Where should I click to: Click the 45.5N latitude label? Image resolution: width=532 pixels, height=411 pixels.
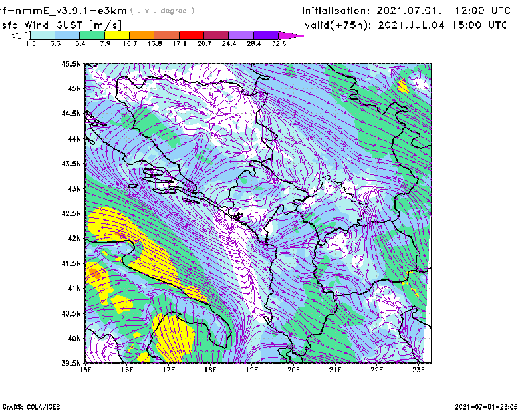coord(71,63)
